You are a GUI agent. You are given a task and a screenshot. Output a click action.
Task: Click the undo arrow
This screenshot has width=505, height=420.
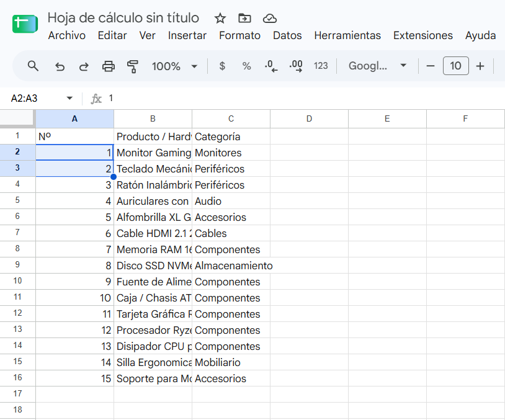point(60,66)
